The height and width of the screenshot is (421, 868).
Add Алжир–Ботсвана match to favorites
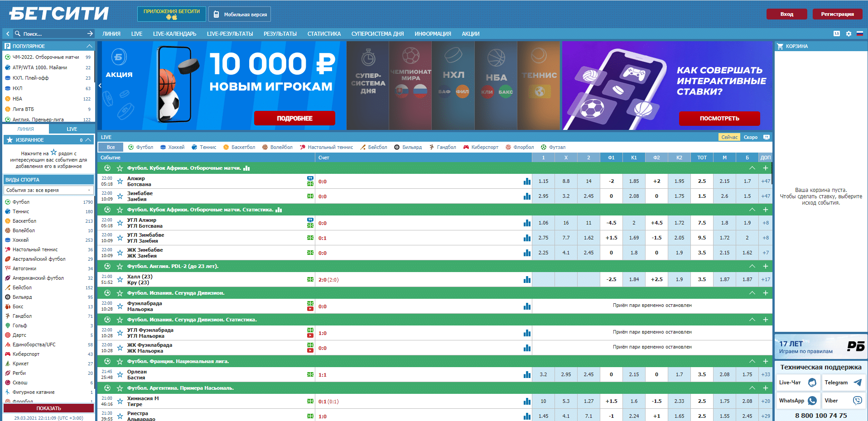click(x=120, y=182)
